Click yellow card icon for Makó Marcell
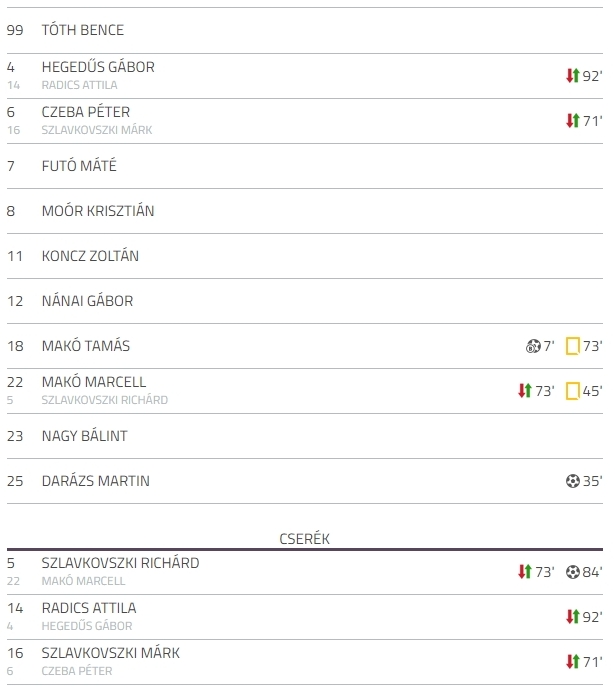Image resolution: width=615 pixels, height=694 pixels. pyautogui.click(x=573, y=391)
